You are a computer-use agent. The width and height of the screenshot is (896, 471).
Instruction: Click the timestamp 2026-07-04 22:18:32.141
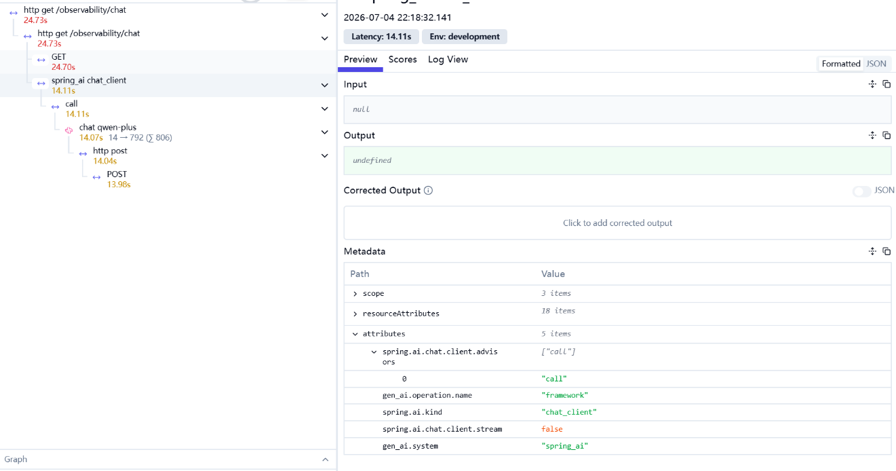397,18
